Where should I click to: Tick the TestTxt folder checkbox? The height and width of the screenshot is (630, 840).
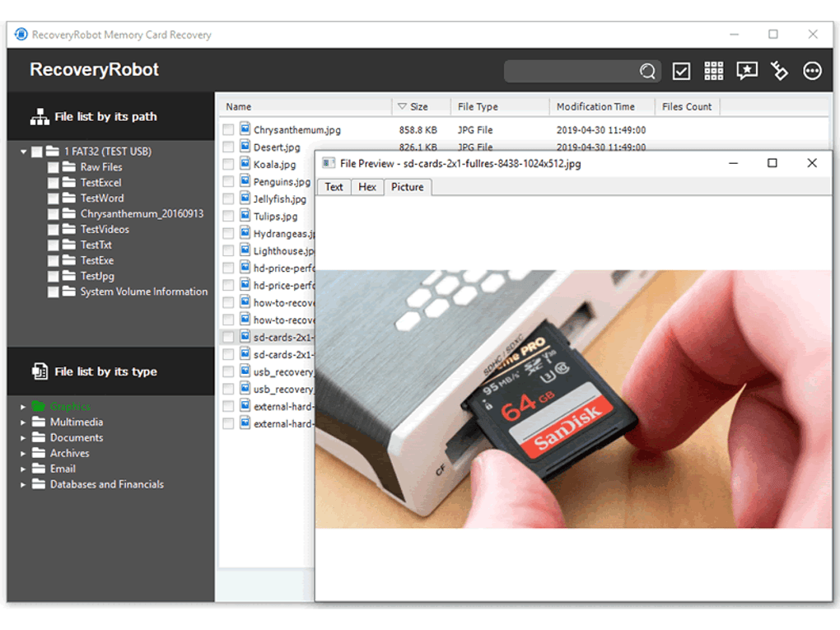[53, 245]
